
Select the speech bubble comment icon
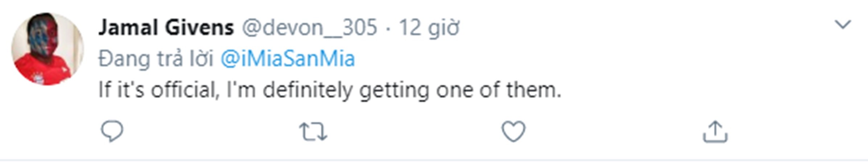pos(112,131)
